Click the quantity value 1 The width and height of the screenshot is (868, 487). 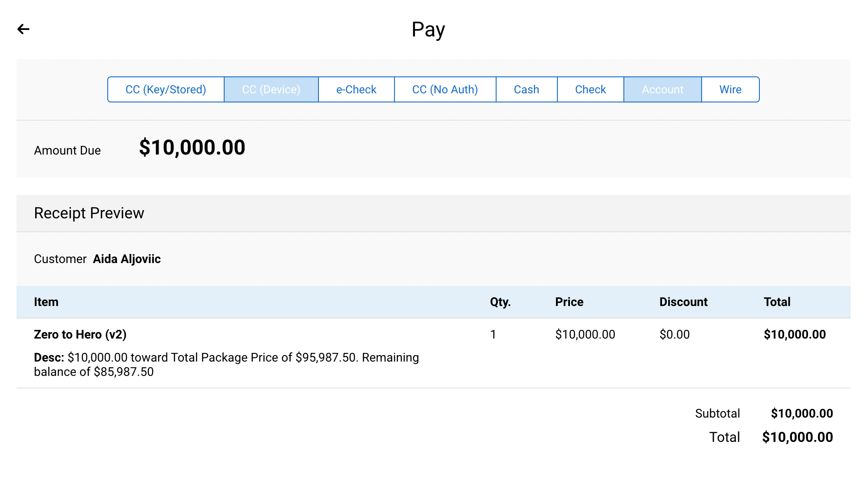click(x=493, y=335)
